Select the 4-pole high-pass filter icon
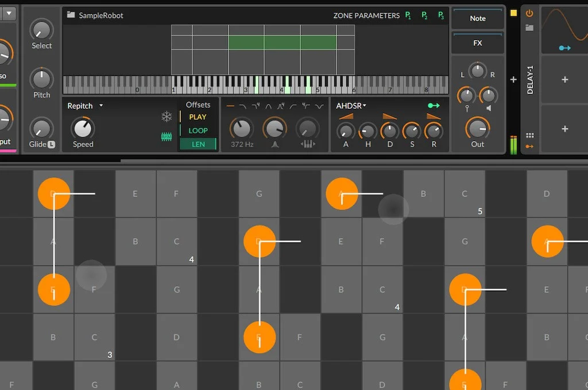The height and width of the screenshot is (390, 588). tap(306, 107)
